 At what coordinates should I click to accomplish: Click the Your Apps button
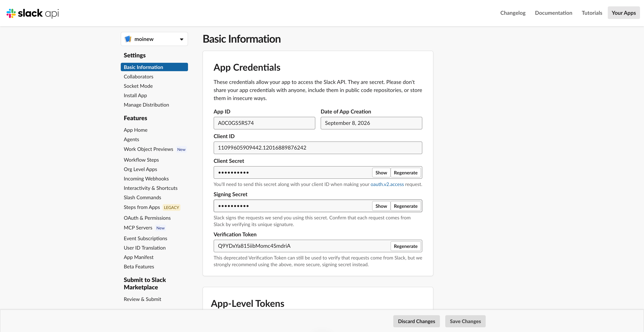[624, 13]
